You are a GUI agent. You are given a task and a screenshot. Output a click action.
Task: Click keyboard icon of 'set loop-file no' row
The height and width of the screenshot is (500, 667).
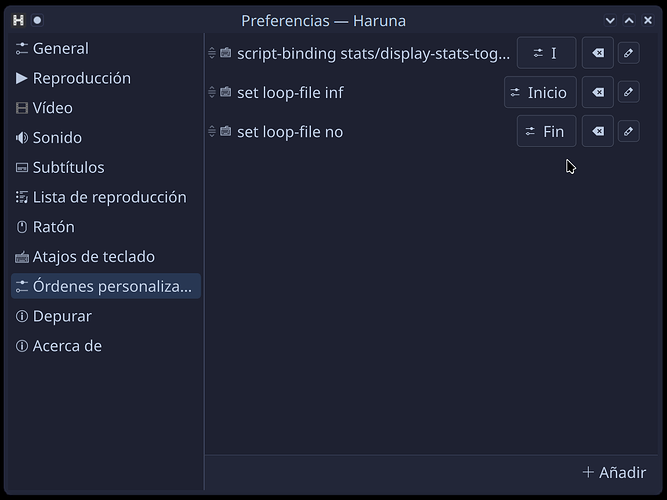click(x=225, y=131)
